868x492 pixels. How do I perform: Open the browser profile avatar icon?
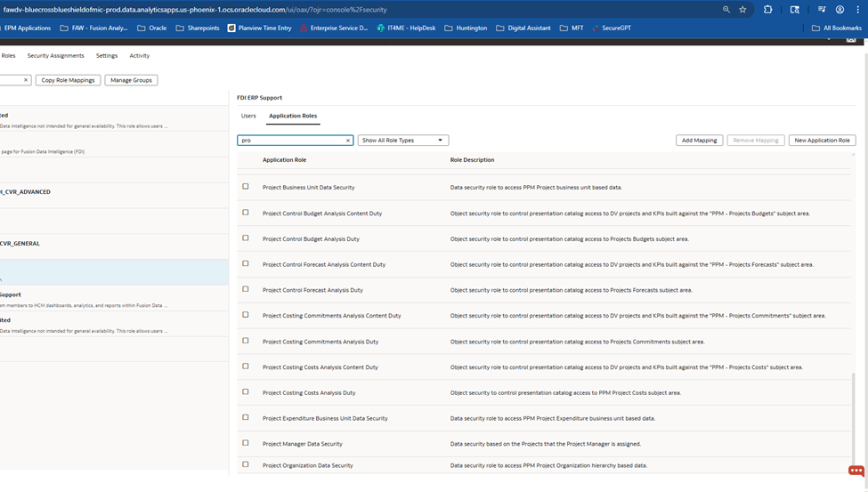(840, 10)
